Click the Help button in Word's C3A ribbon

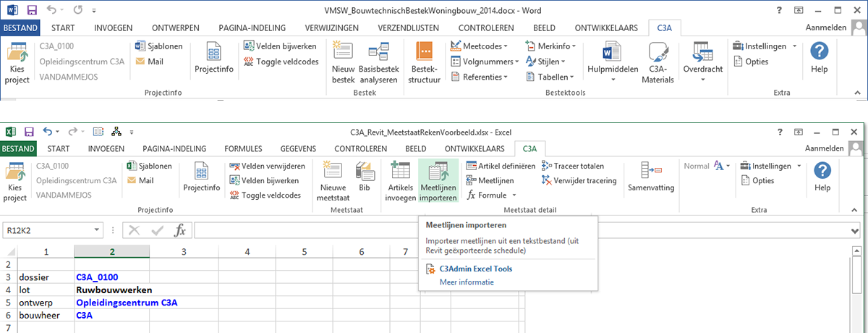[820, 57]
